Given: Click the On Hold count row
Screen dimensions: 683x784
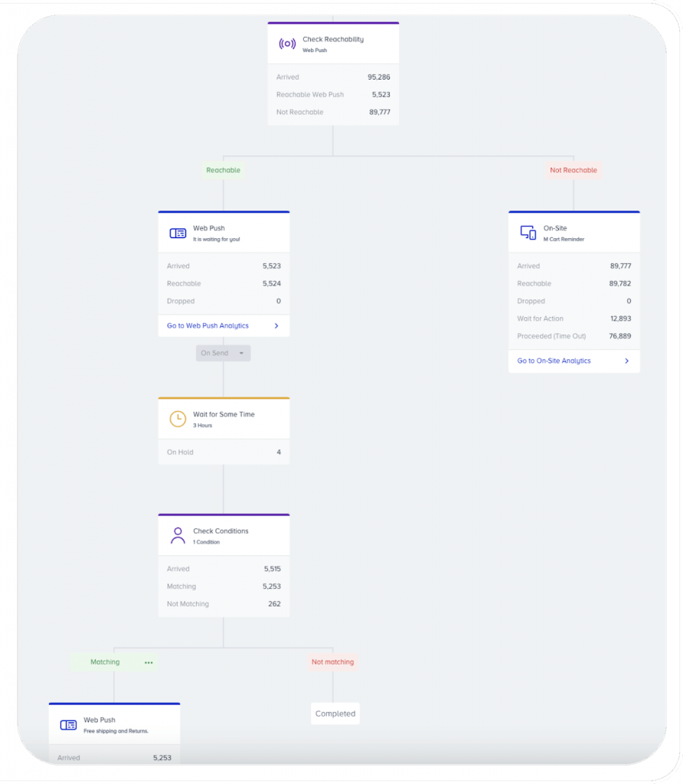Looking at the screenshot, I should [224, 452].
